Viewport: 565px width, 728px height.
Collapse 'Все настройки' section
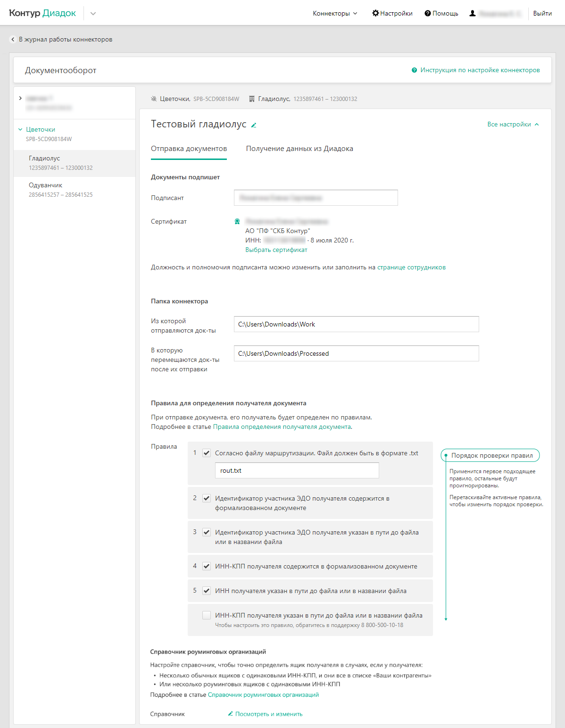[x=513, y=125]
